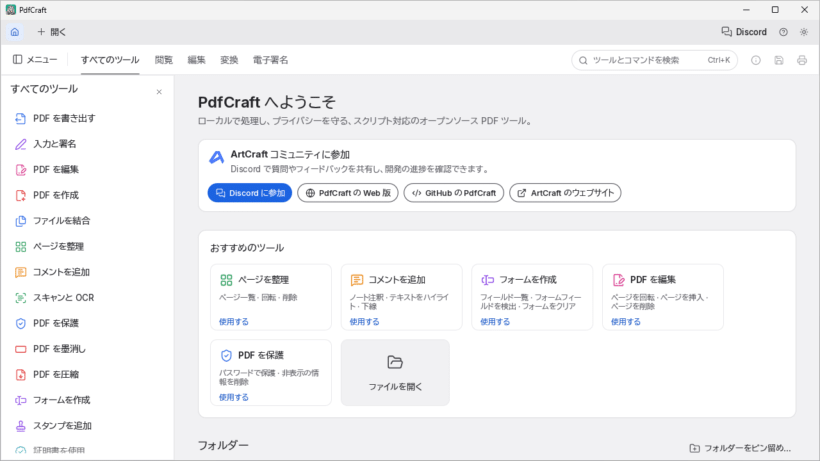The height and width of the screenshot is (461, 820).
Task: Open the GitHub の PdfCraft button
Action: [x=453, y=193]
